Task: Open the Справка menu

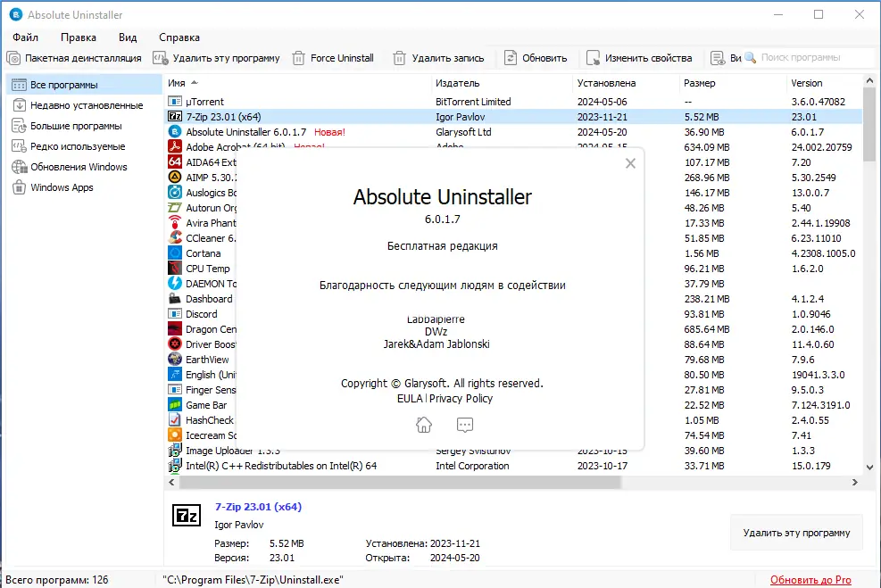Action: click(179, 37)
